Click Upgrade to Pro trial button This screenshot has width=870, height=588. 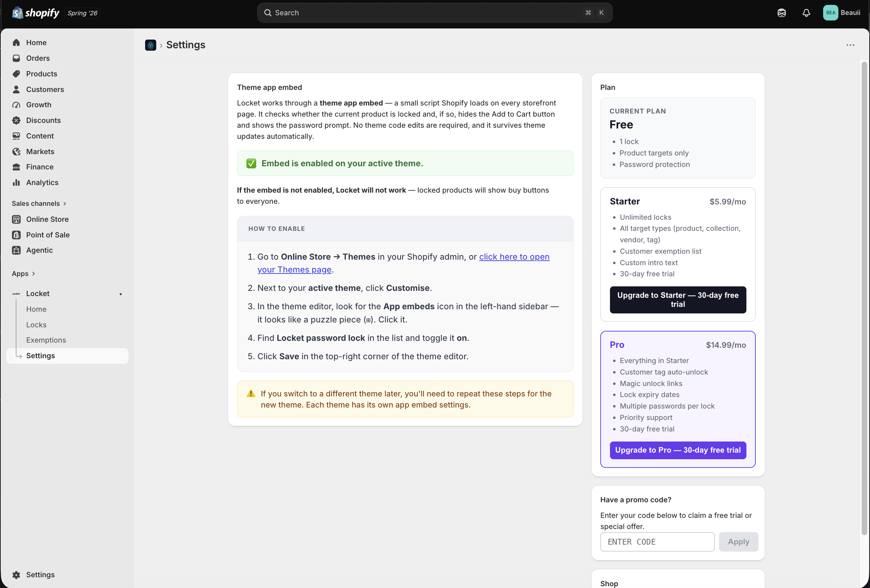pos(678,450)
